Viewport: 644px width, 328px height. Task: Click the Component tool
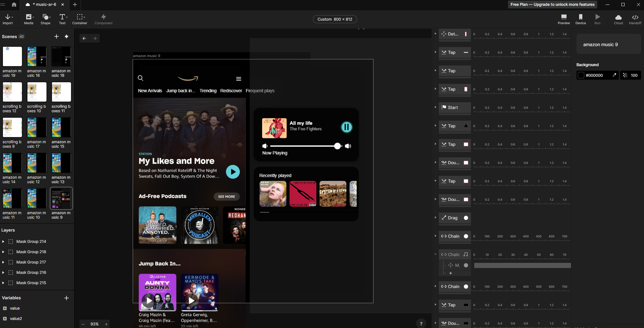pyautogui.click(x=104, y=19)
